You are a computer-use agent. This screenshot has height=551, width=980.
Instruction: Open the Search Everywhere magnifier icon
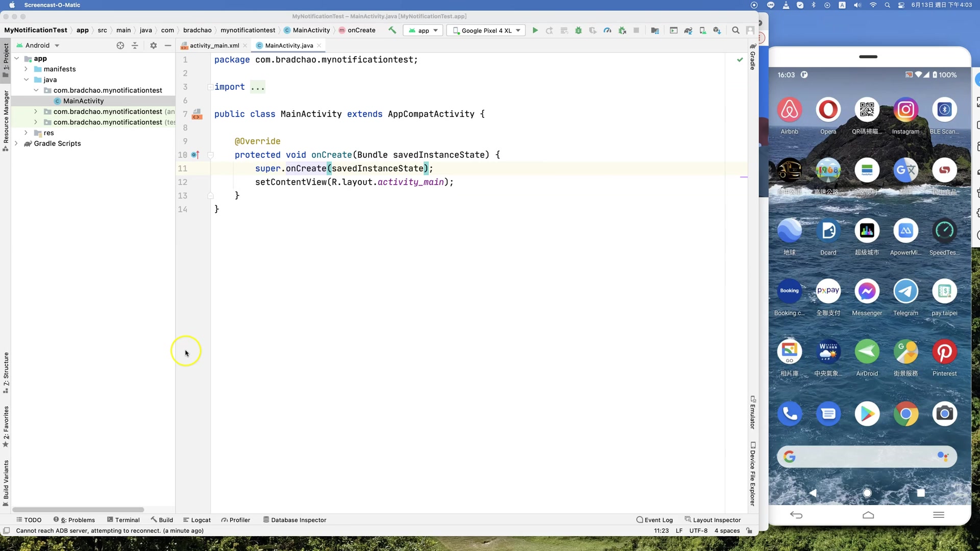pyautogui.click(x=736, y=31)
